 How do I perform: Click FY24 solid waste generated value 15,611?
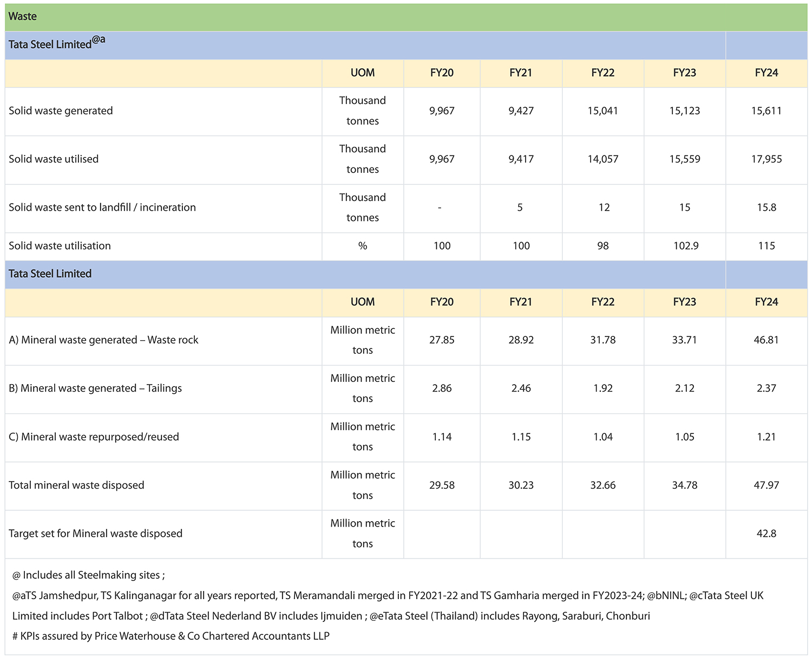(x=766, y=111)
